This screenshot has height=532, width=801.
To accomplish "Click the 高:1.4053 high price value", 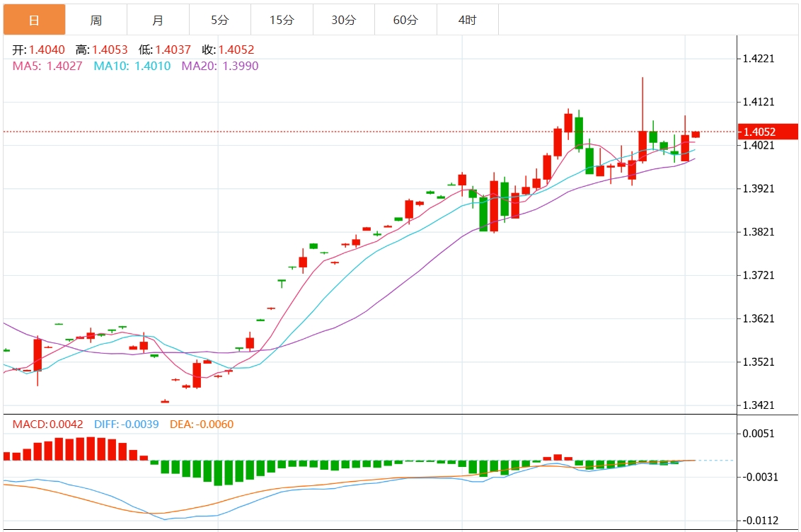I will point(102,50).
